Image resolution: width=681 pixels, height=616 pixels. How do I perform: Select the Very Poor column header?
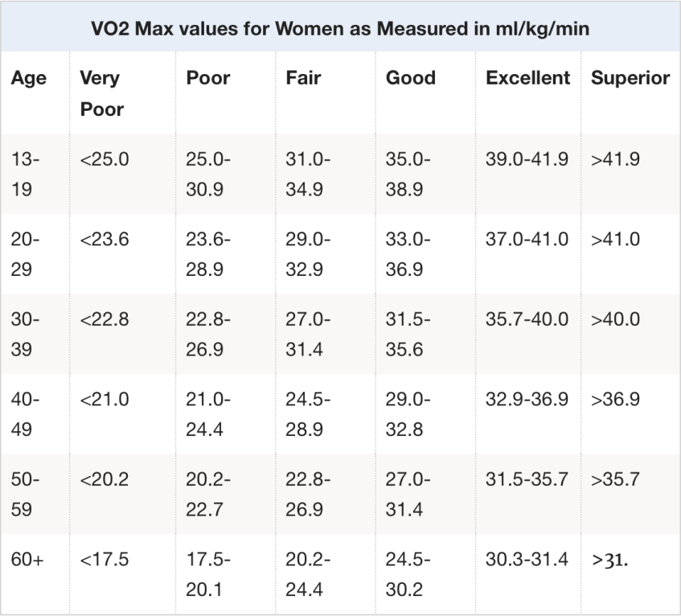101,92
